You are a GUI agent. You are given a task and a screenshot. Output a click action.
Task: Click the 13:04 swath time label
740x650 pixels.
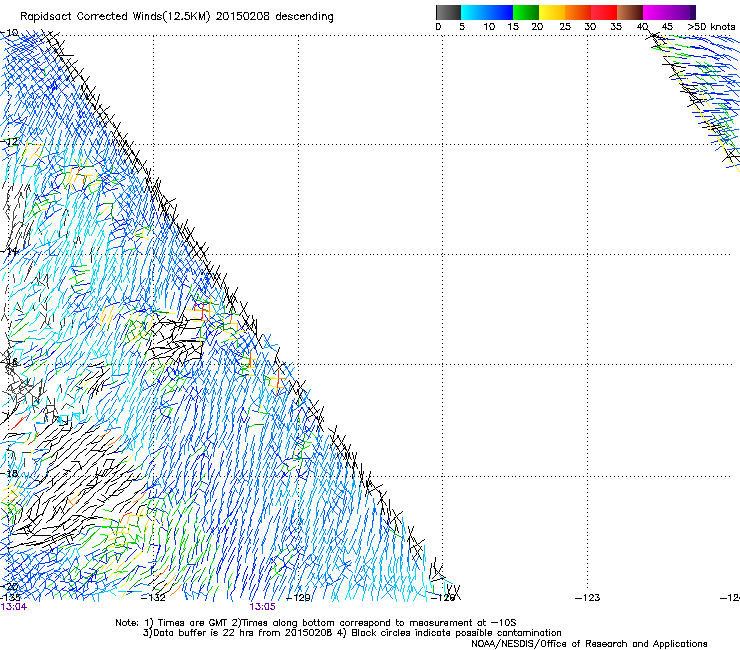(14, 607)
